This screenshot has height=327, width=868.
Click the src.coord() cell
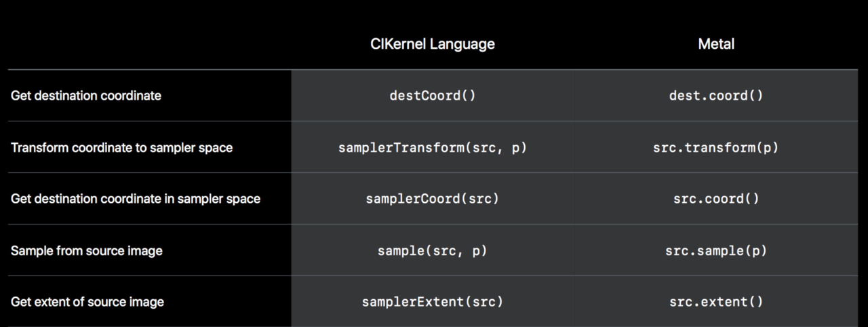(x=716, y=199)
